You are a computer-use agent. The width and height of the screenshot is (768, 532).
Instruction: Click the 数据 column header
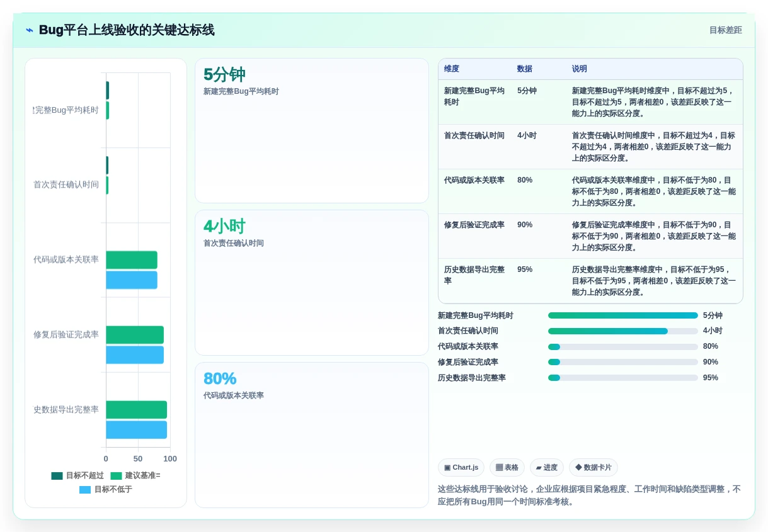pyautogui.click(x=525, y=69)
